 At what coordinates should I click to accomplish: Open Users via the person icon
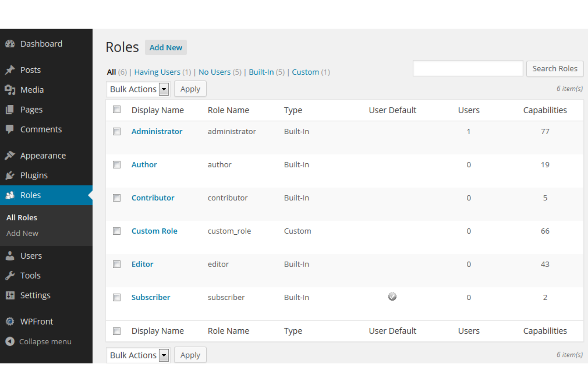tap(10, 255)
